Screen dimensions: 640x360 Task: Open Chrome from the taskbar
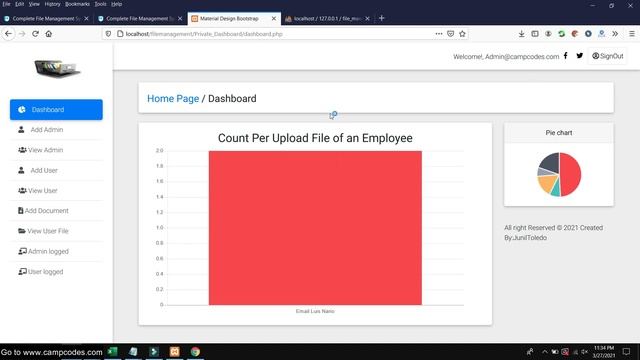(196, 351)
